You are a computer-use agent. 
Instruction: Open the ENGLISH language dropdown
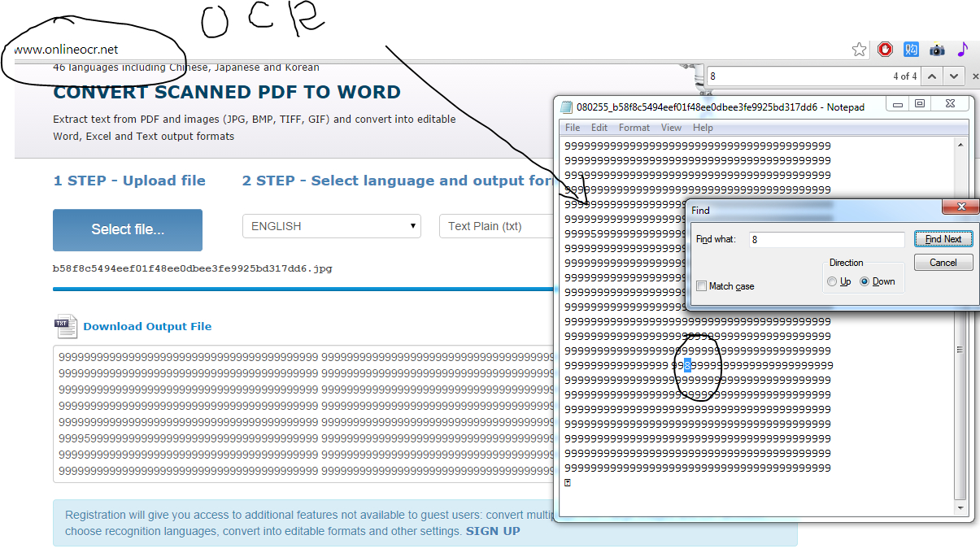tap(332, 226)
